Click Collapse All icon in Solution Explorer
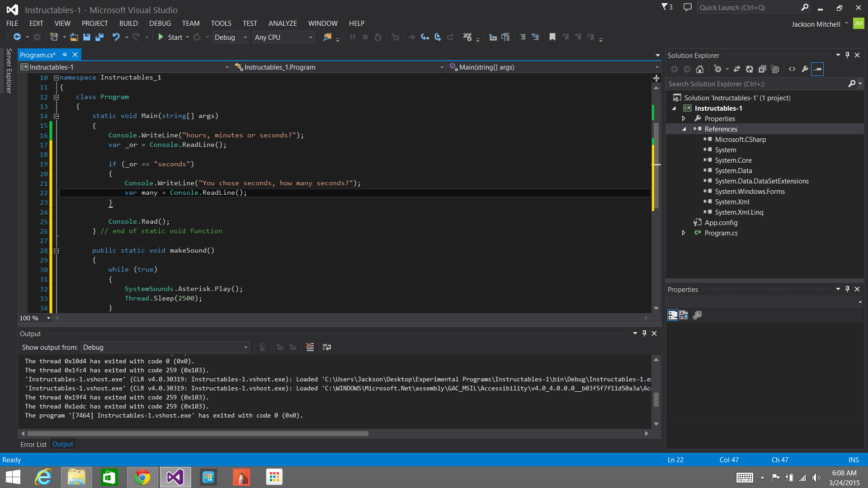 pos(762,69)
